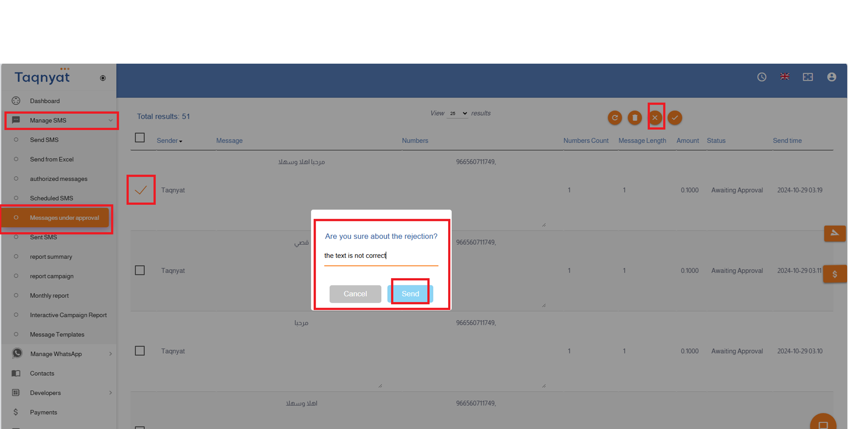The height and width of the screenshot is (429, 868).
Task: Click 'Awaiting Approval' in the 03:19 row
Action: 737,190
